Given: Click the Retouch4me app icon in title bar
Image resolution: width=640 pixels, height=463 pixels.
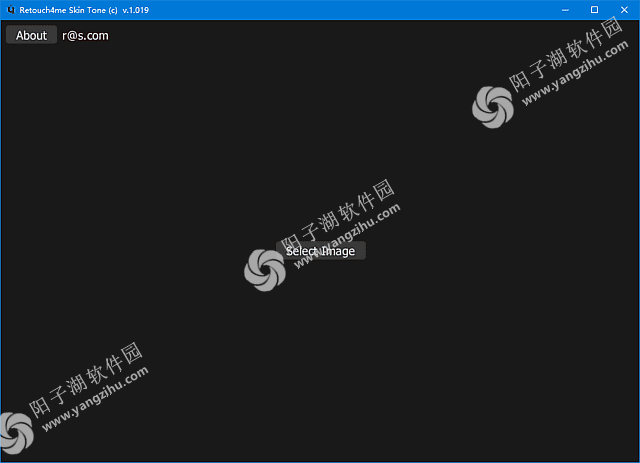Looking at the screenshot, I should pos(10,9).
